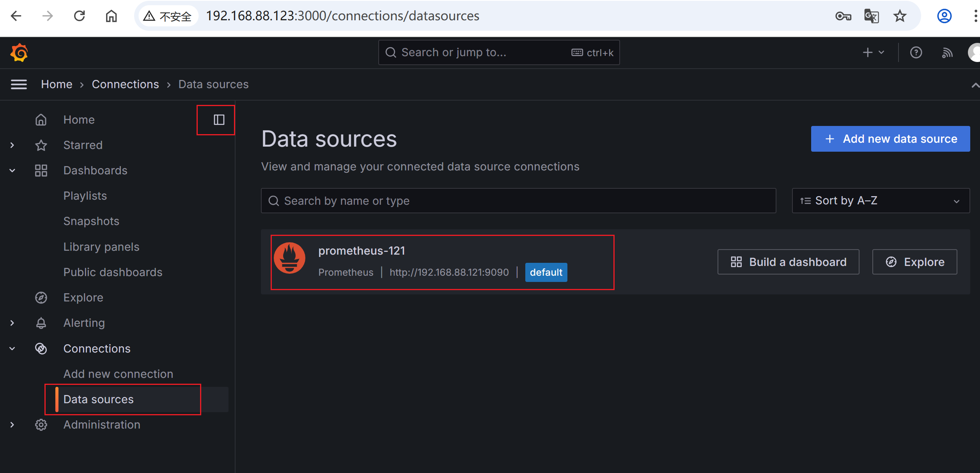Image resolution: width=980 pixels, height=473 pixels.
Task: Expand the Administration section chevron
Action: (12, 425)
